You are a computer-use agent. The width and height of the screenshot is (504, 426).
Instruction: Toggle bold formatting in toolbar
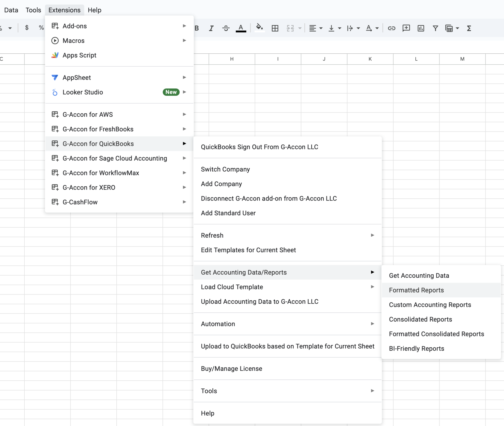[x=197, y=28]
